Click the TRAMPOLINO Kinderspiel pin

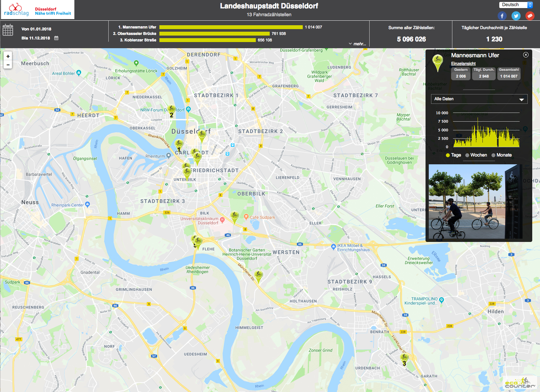click(441, 300)
